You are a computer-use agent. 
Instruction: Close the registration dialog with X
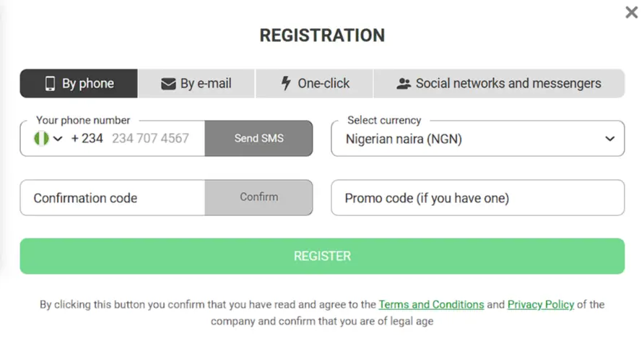630,12
